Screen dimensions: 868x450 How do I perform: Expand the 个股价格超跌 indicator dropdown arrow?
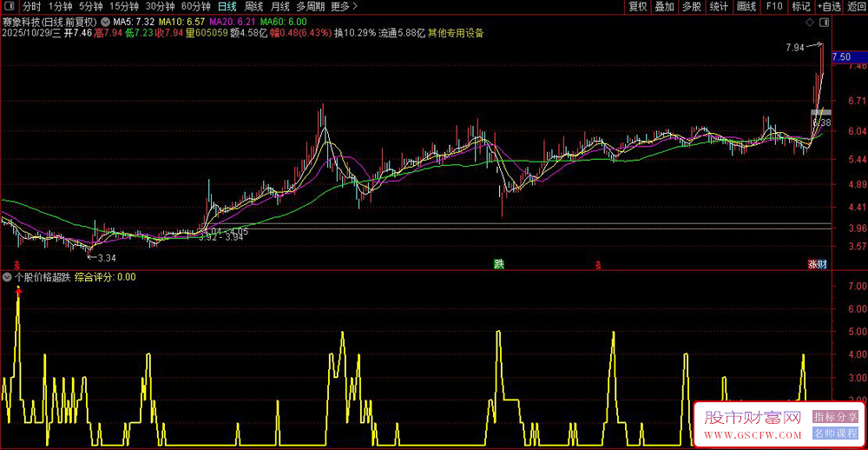[x=7, y=278]
